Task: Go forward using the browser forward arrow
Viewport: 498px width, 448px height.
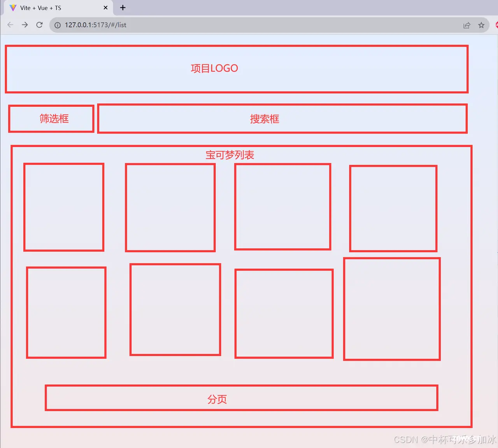Action: (x=25, y=25)
